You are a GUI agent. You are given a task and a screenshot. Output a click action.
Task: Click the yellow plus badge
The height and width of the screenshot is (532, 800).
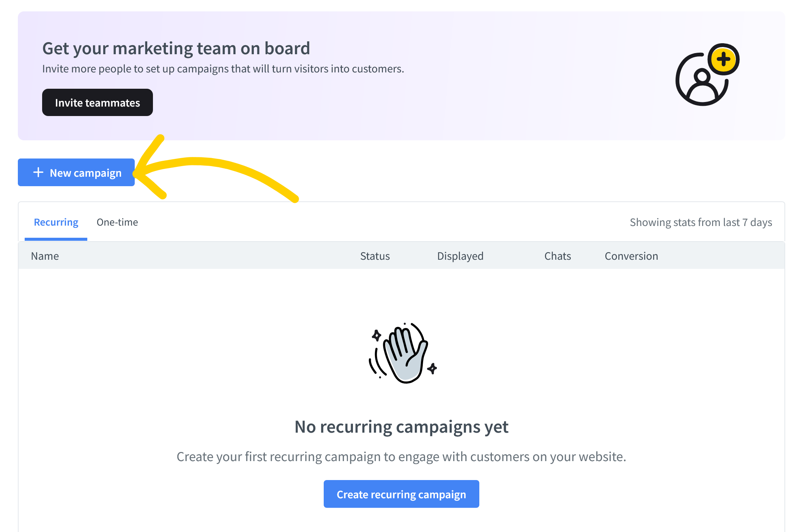[x=724, y=60]
